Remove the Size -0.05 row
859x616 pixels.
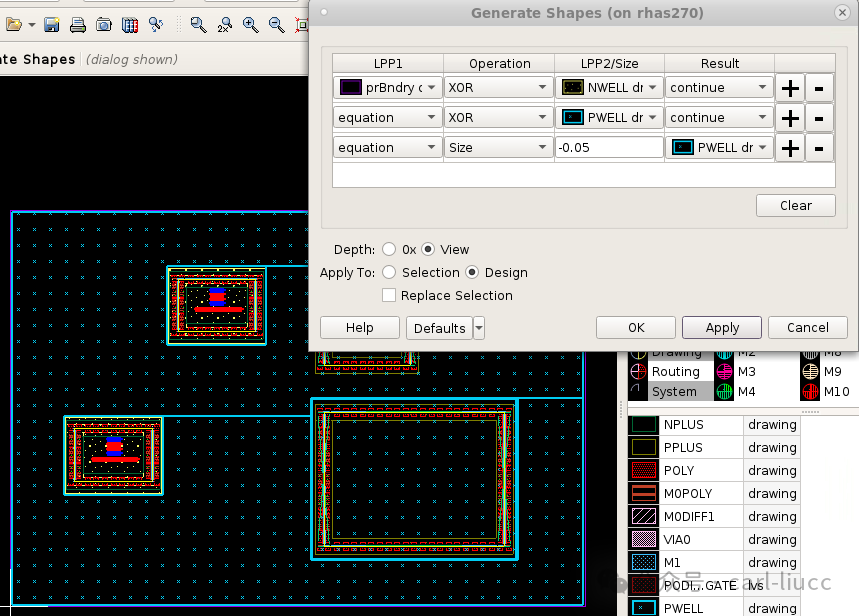pyautogui.click(x=819, y=148)
